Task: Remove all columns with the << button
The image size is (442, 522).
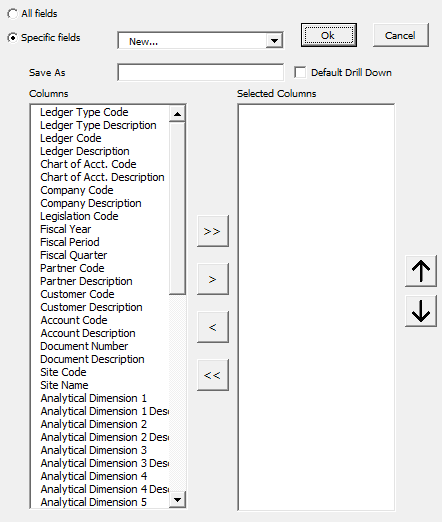Action: pyautogui.click(x=212, y=375)
